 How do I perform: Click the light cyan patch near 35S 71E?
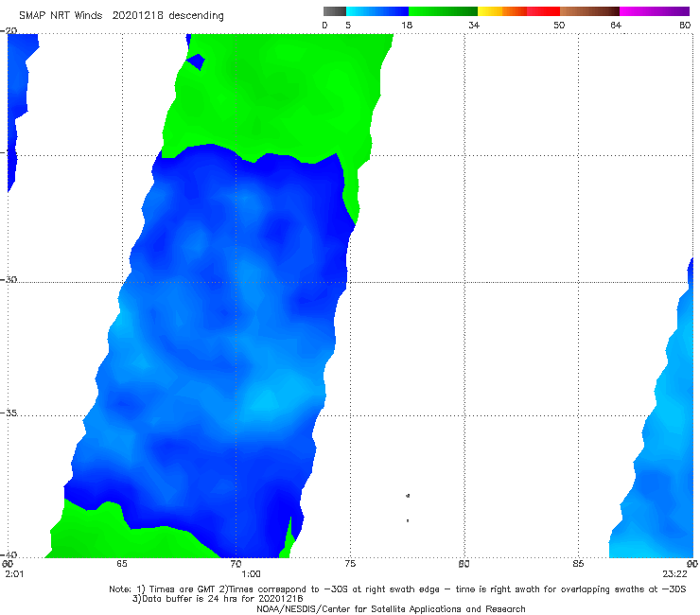pyautogui.click(x=268, y=399)
